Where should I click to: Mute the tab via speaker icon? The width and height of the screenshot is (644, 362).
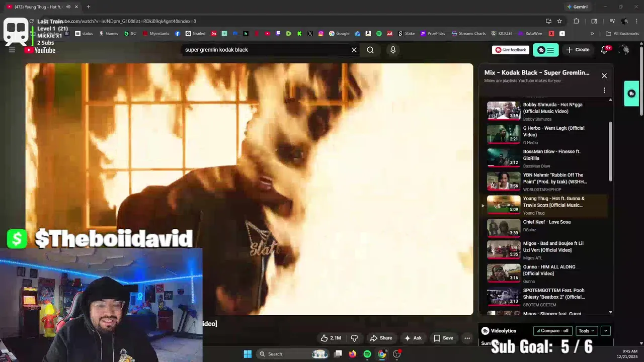click(68, 7)
